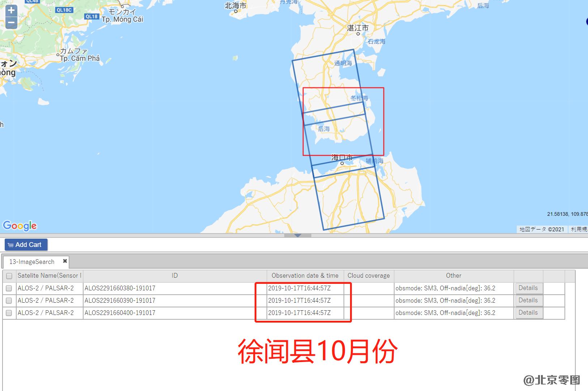Zoom out on the map
This screenshot has height=391, width=588.
click(11, 23)
